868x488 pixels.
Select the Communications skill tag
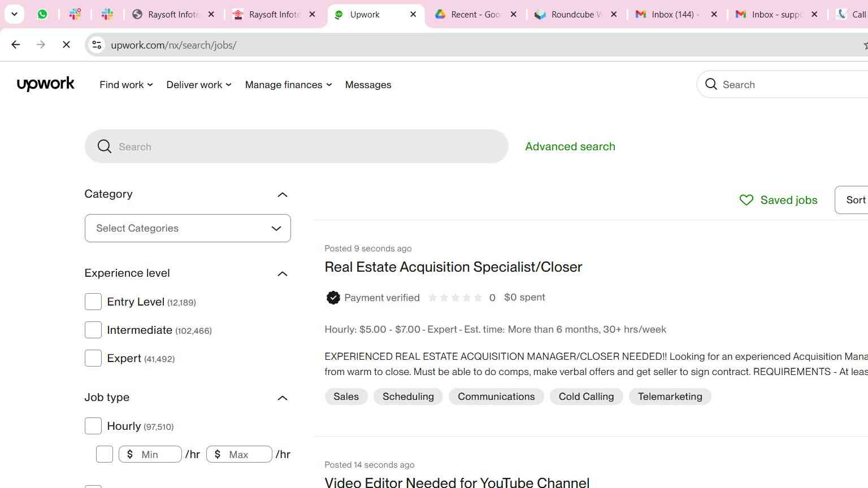coord(496,396)
